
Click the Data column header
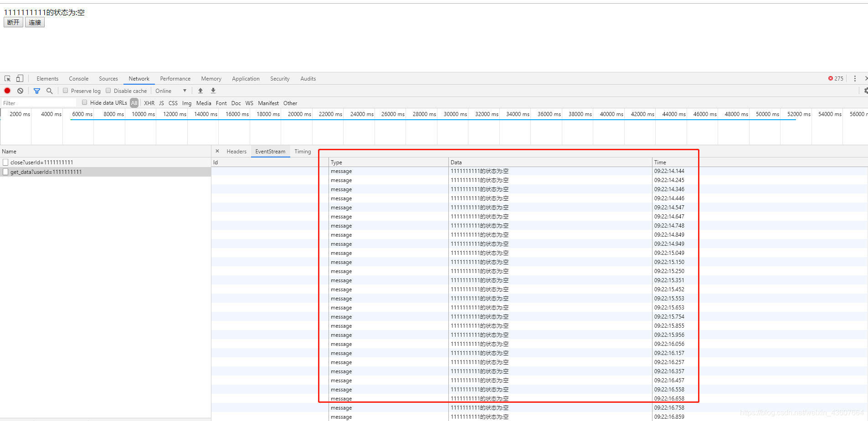(x=550, y=162)
